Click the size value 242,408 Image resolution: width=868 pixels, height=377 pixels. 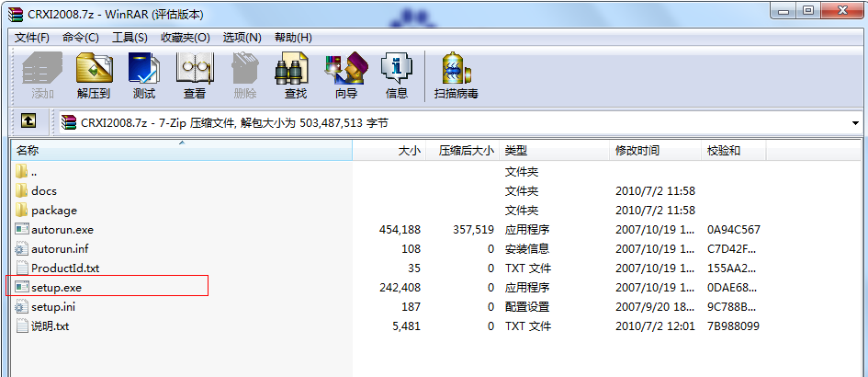pyautogui.click(x=400, y=288)
